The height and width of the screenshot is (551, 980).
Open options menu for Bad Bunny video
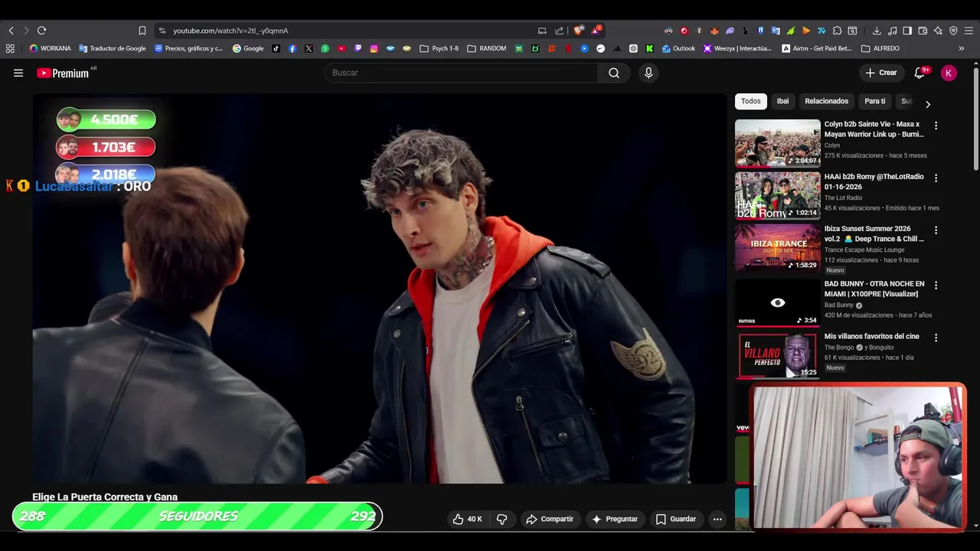pyautogui.click(x=936, y=285)
